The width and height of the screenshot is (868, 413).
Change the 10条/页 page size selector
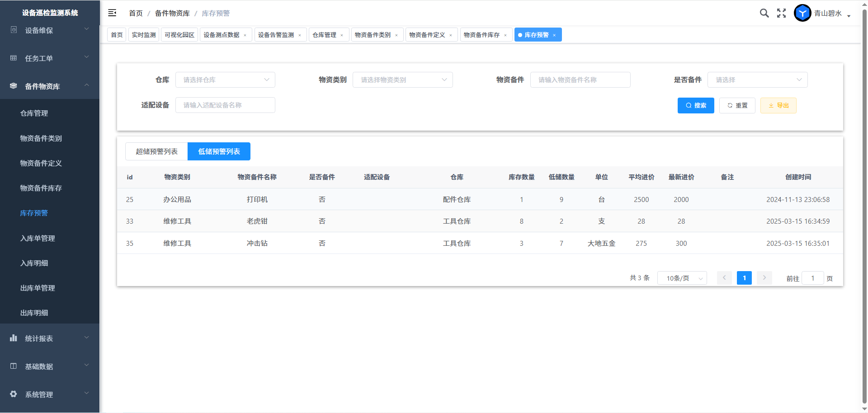682,278
